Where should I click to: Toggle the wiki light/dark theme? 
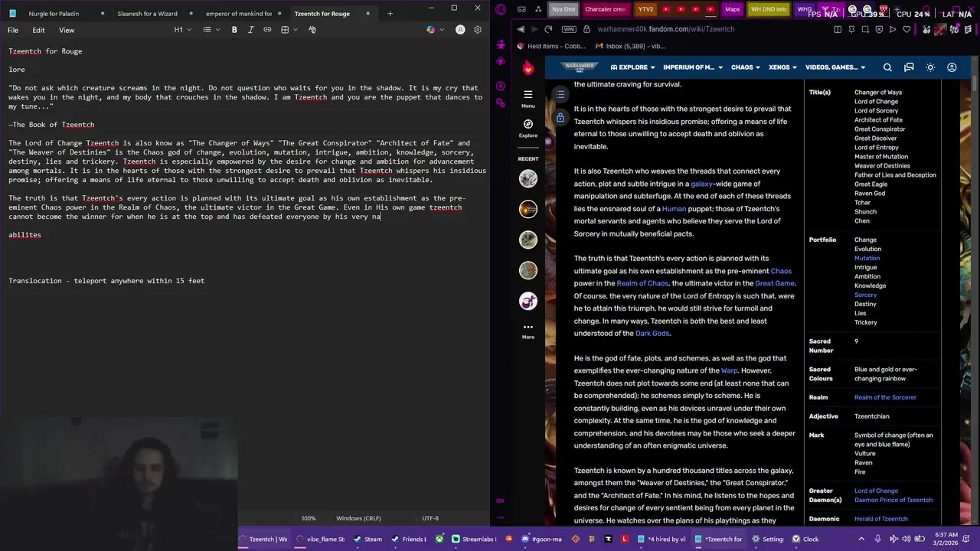click(x=930, y=67)
